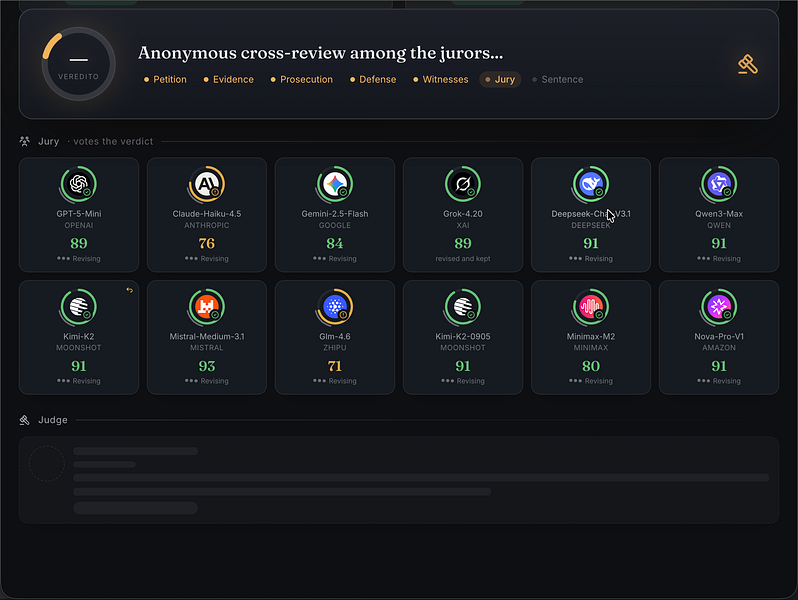
Task: Click Gemini-2.5-Flash score 84
Action: tap(335, 243)
